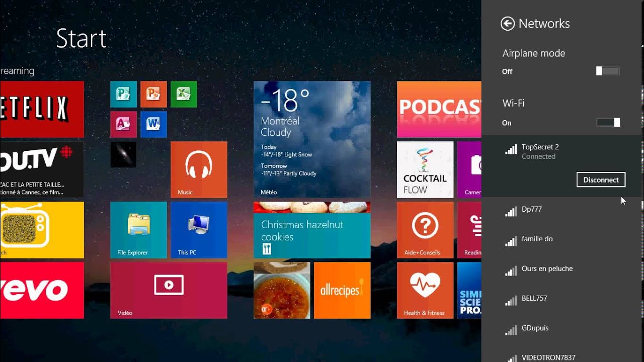Open the Reading list tile
The image size is (644, 362).
click(469, 230)
